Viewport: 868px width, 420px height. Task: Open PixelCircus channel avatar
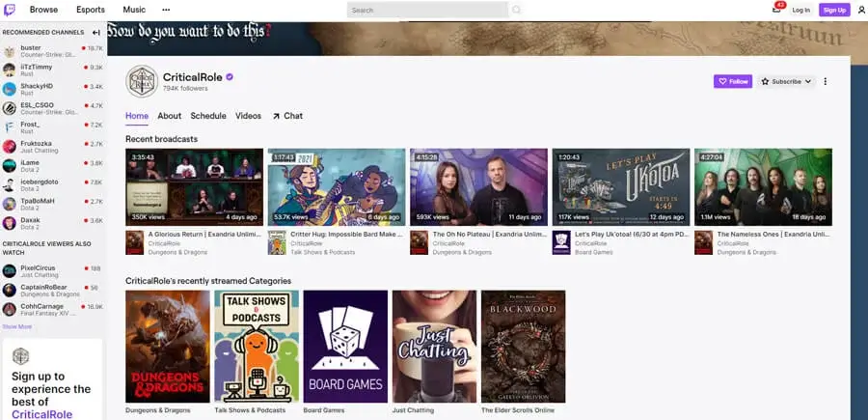[x=9, y=271]
